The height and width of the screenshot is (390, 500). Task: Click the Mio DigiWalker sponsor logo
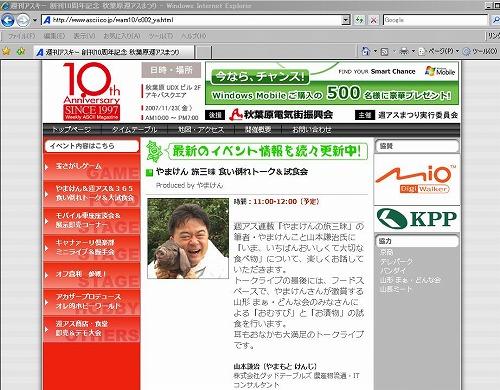click(x=417, y=180)
